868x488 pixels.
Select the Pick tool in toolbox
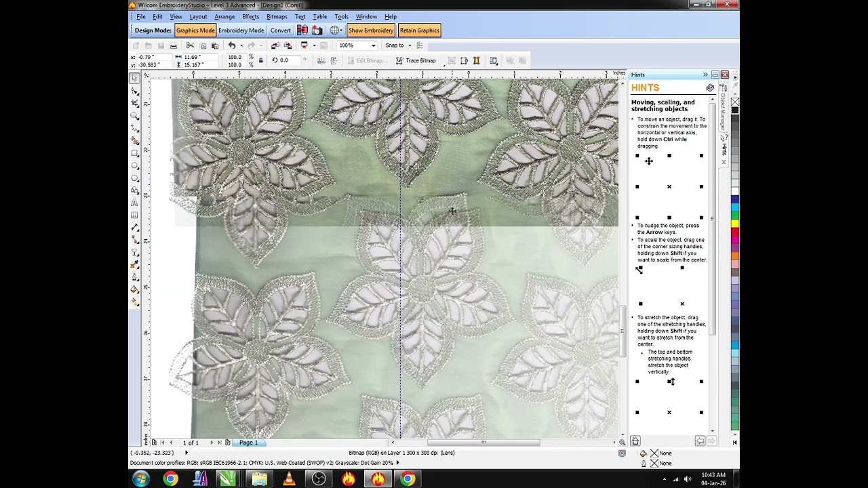click(x=135, y=78)
